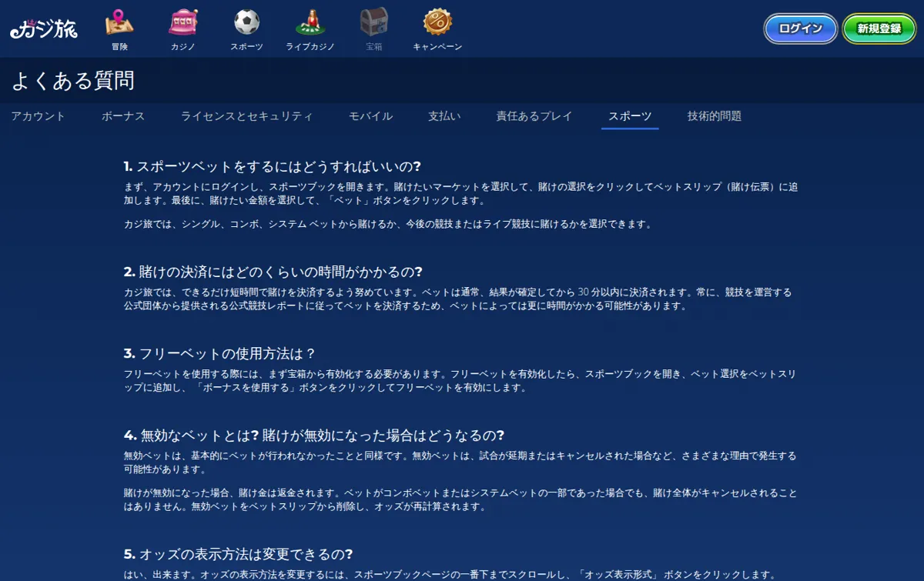
Task: Click the 新規登録 button
Action: click(x=879, y=28)
